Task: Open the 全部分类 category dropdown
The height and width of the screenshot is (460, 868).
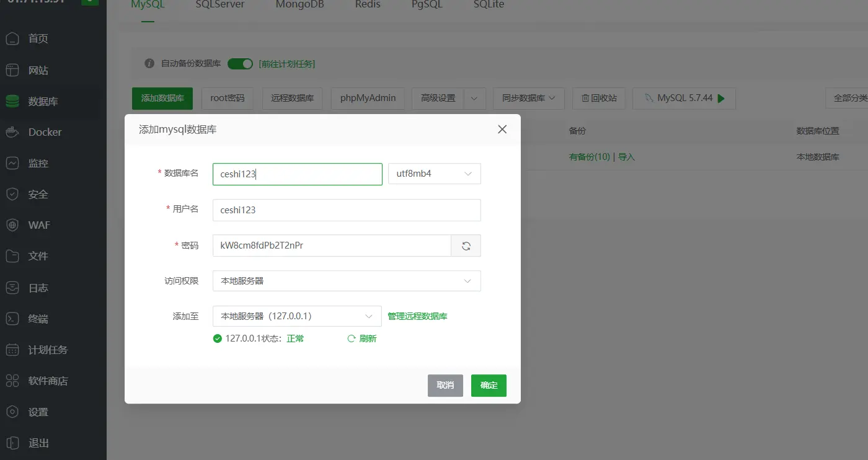Action: (848, 98)
